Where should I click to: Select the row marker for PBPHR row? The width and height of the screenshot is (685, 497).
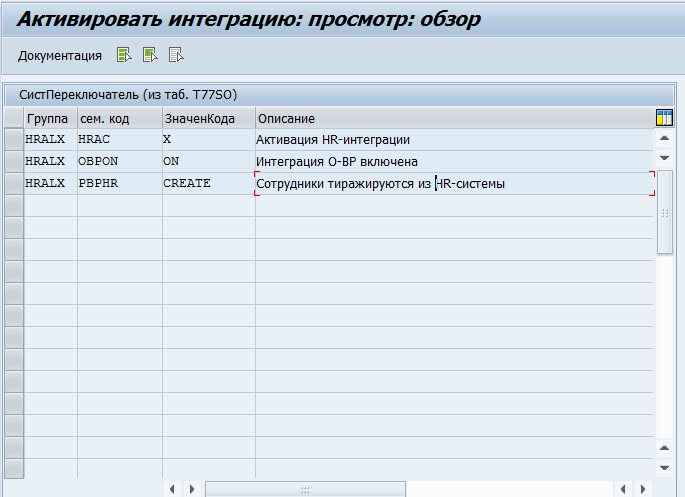[14, 183]
